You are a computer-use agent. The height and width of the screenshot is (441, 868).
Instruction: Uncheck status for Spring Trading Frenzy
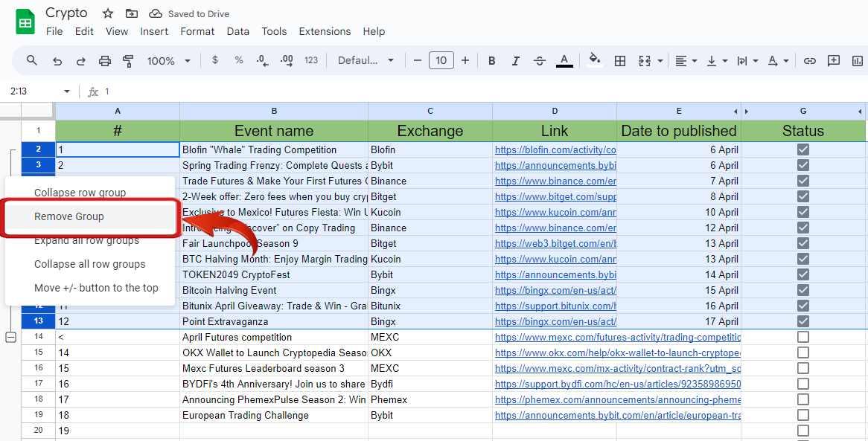coord(803,165)
